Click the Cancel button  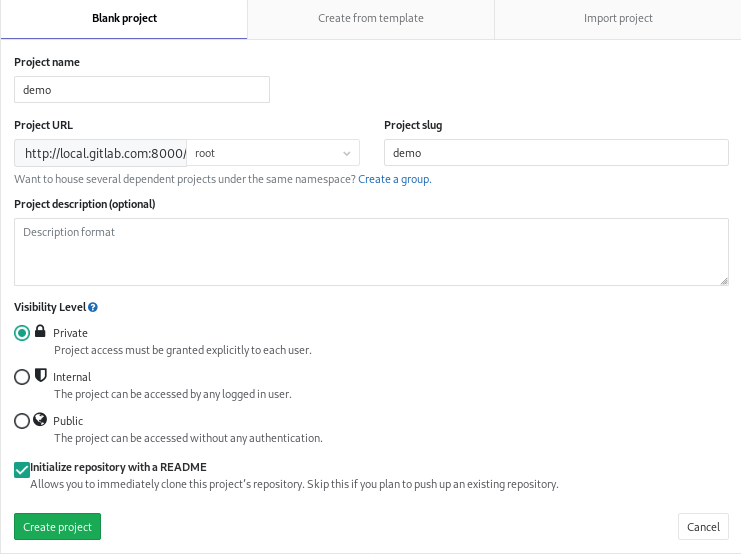click(703, 527)
